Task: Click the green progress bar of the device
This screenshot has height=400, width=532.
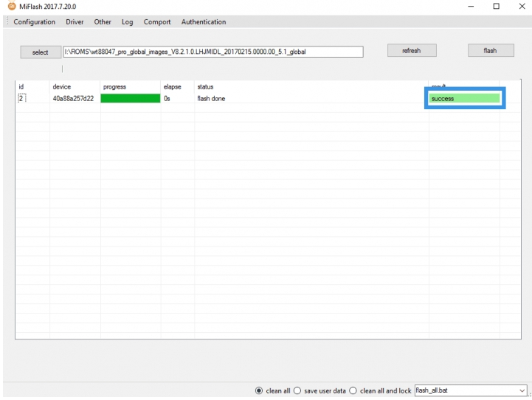Action: pos(131,98)
